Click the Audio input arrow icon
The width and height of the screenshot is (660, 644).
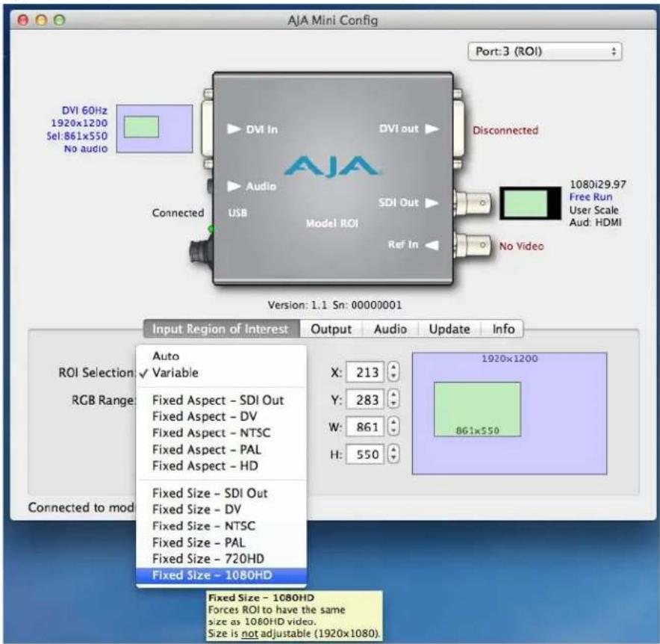click(234, 186)
